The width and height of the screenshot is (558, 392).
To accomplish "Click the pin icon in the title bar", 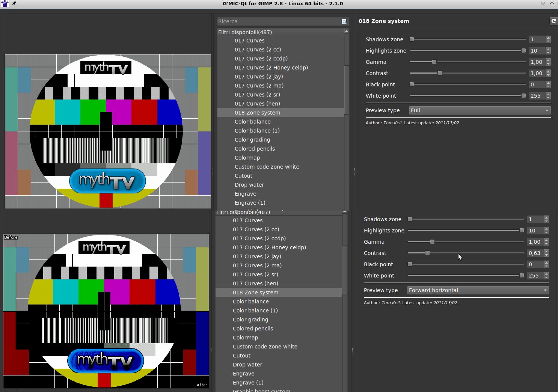I will [14, 3].
